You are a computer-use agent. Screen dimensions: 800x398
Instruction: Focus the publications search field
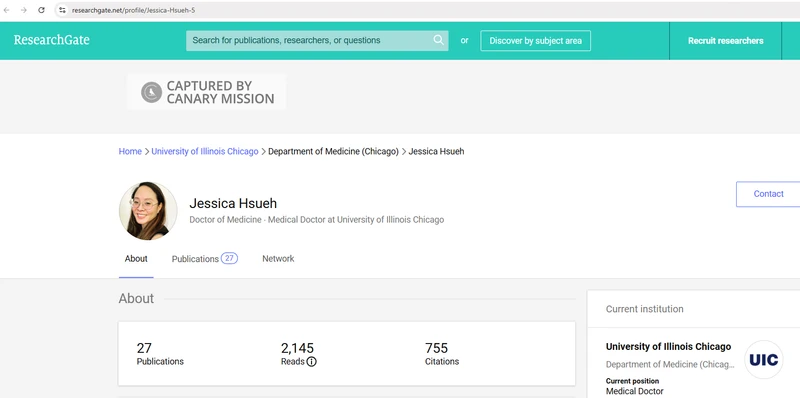point(317,40)
